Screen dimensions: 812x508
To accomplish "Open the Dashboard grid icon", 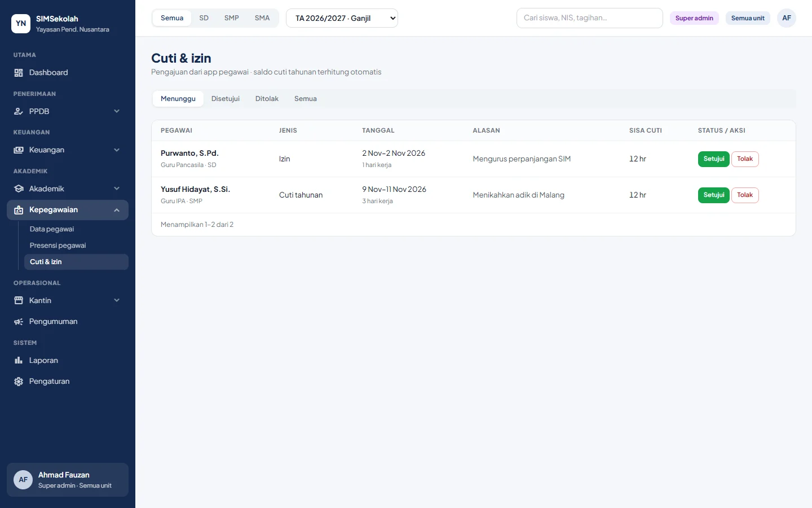I will pos(19,73).
